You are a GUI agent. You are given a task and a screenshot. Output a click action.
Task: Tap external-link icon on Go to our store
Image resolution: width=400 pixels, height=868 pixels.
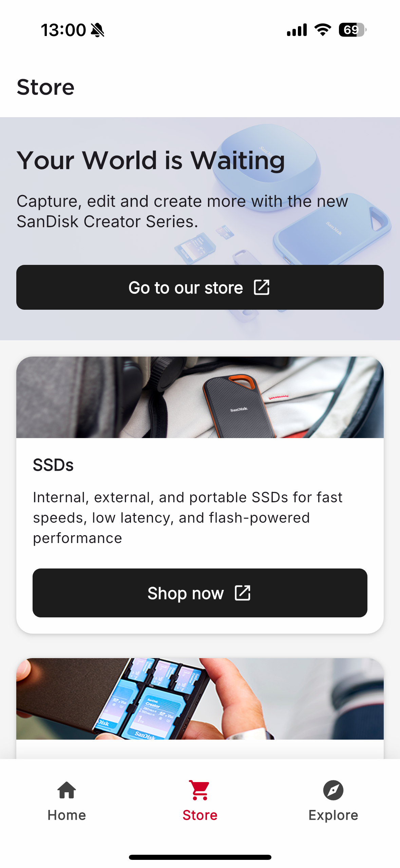click(262, 287)
